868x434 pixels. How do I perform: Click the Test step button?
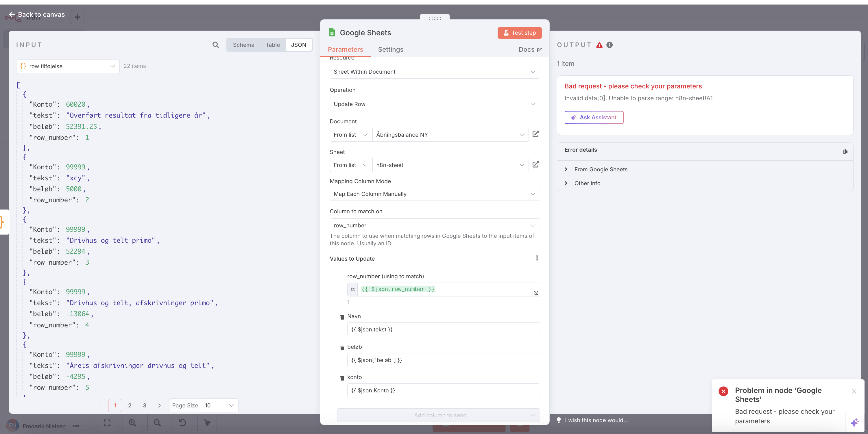click(x=519, y=33)
